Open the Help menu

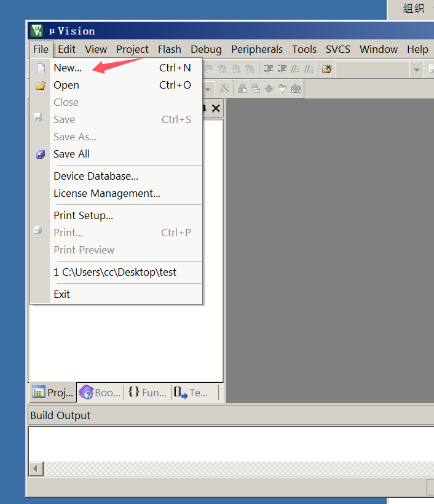pyautogui.click(x=417, y=49)
